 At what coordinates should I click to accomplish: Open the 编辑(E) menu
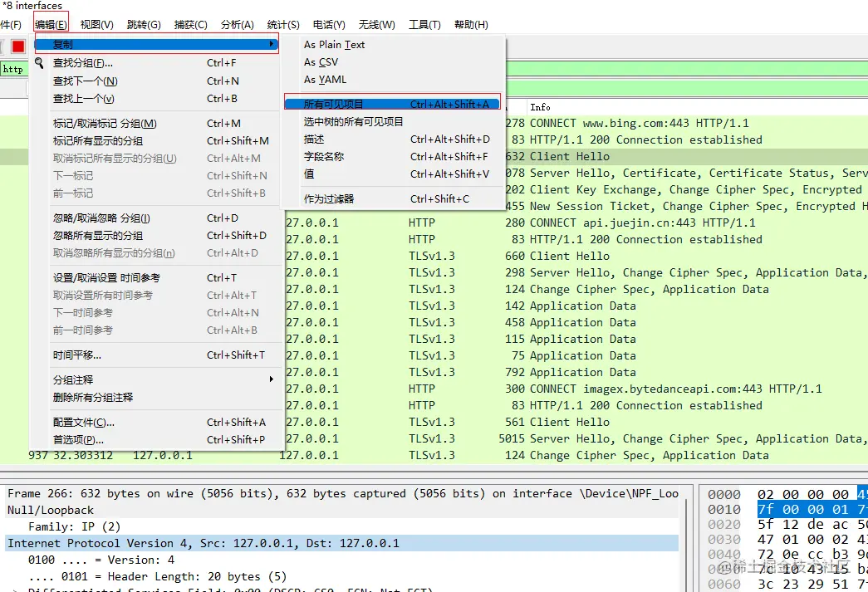pos(51,25)
